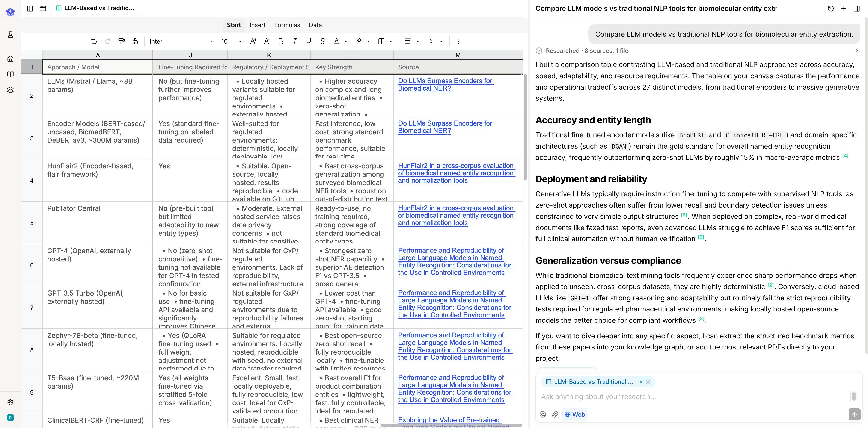Open the vertical alignment dropdown arrow
The height and width of the screenshot is (428, 868).
click(441, 41)
